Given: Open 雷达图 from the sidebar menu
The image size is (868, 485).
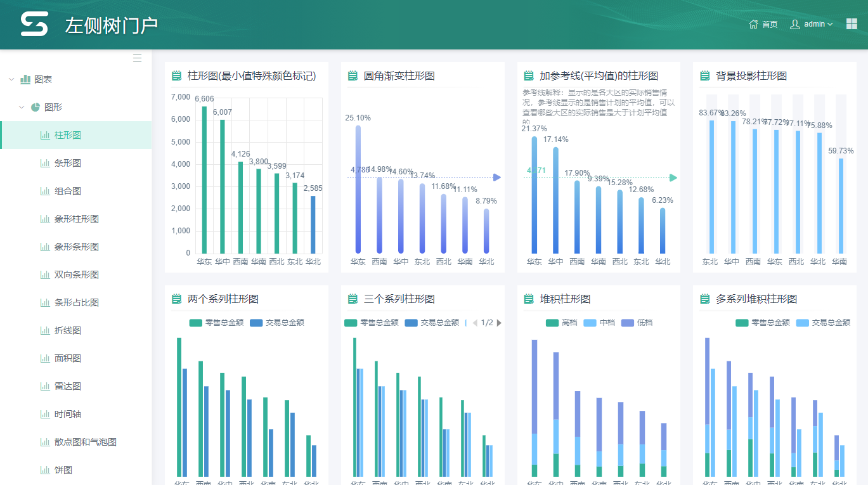Looking at the screenshot, I should coord(68,386).
